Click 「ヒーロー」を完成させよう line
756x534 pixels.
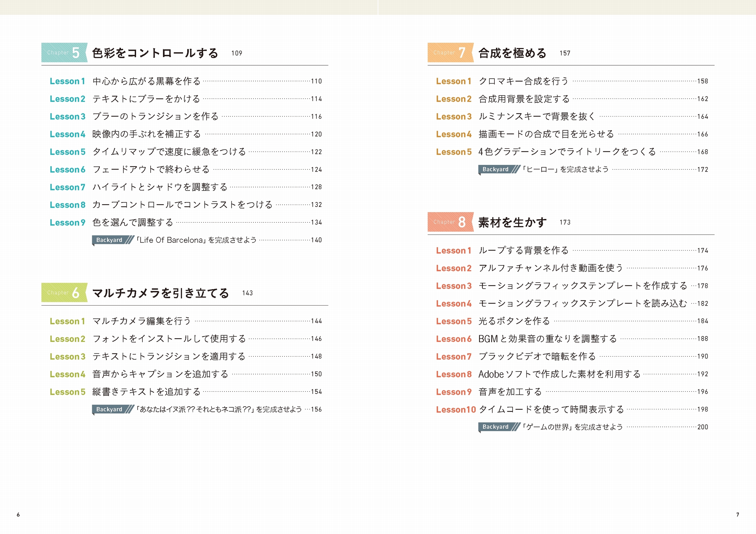coord(566,169)
